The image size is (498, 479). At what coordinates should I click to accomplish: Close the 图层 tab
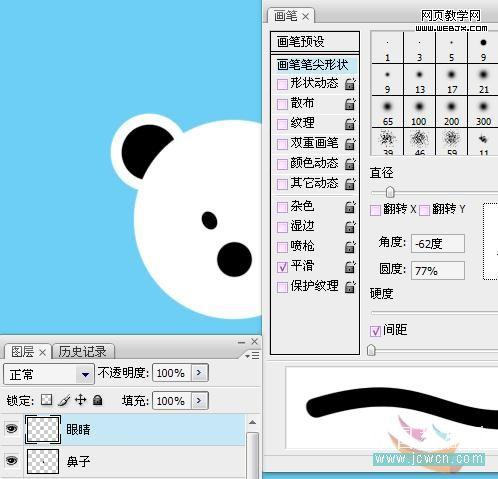coord(43,352)
